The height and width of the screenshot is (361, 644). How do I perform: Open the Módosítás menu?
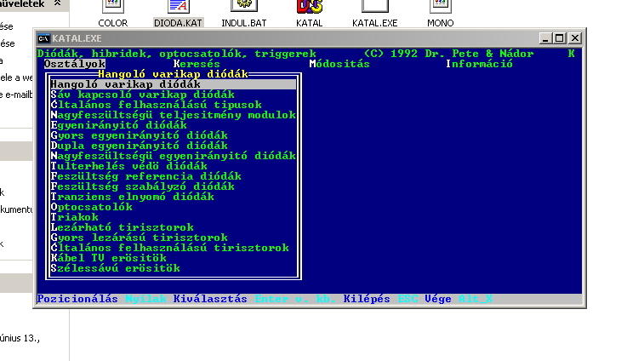coord(339,64)
